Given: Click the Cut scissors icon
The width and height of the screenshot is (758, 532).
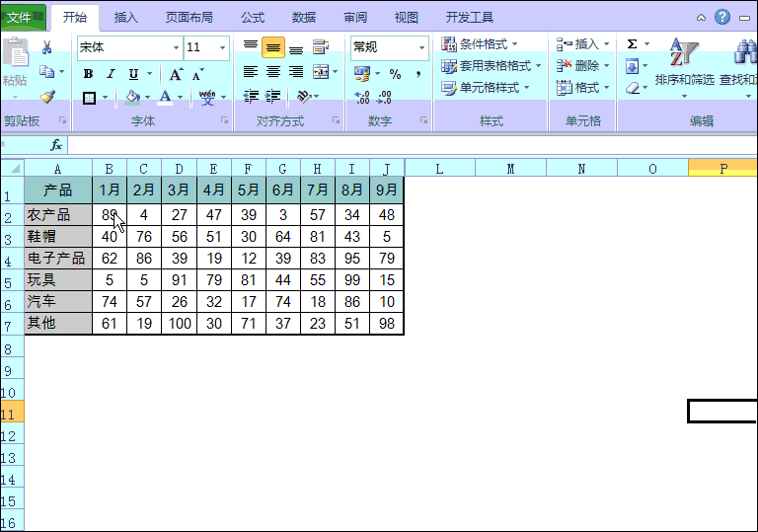Looking at the screenshot, I should pos(46,47).
